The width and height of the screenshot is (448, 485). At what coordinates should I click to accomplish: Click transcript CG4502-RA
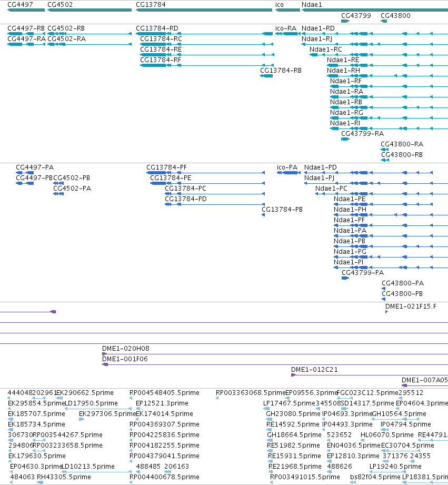(x=66, y=39)
